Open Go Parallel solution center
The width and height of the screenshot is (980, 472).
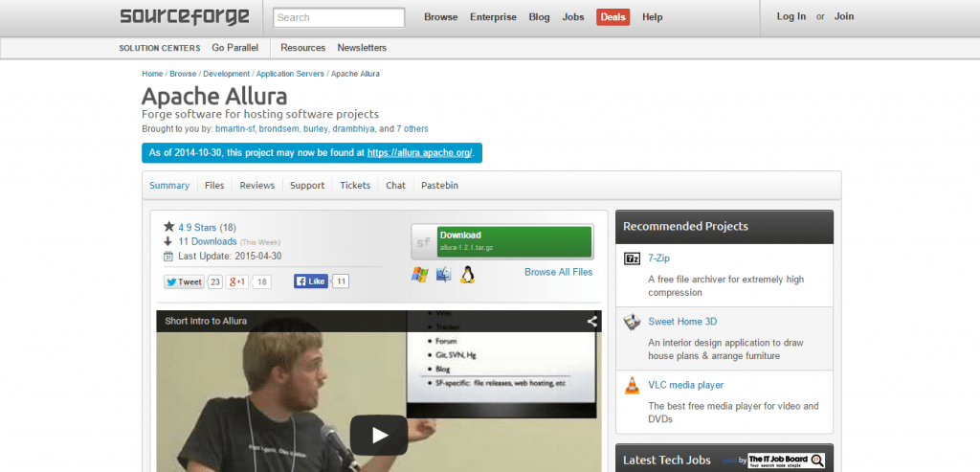click(x=235, y=48)
